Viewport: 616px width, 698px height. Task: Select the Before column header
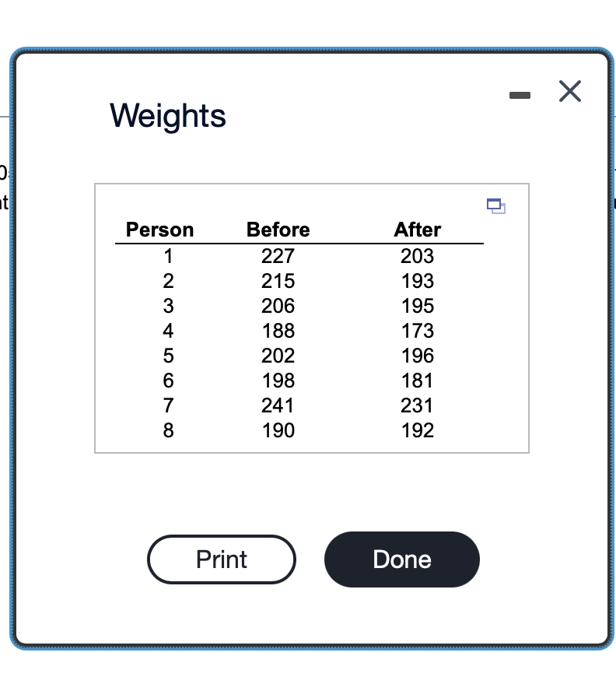[x=278, y=230]
